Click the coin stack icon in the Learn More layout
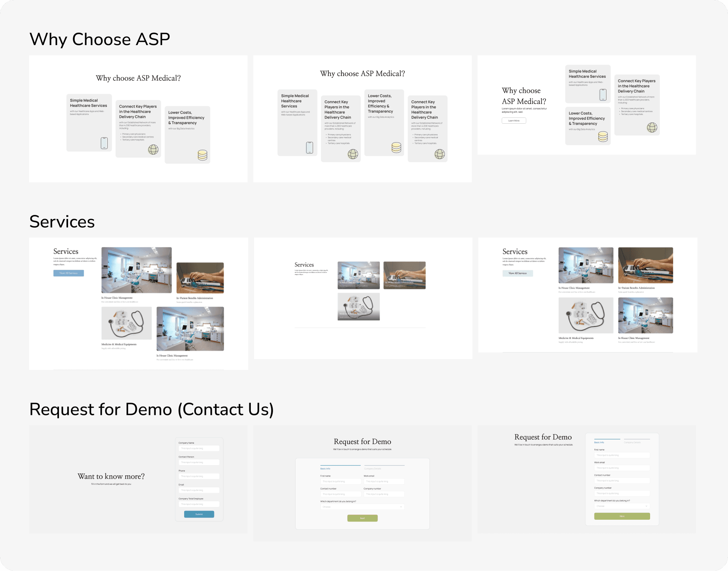The image size is (728, 571). click(603, 137)
